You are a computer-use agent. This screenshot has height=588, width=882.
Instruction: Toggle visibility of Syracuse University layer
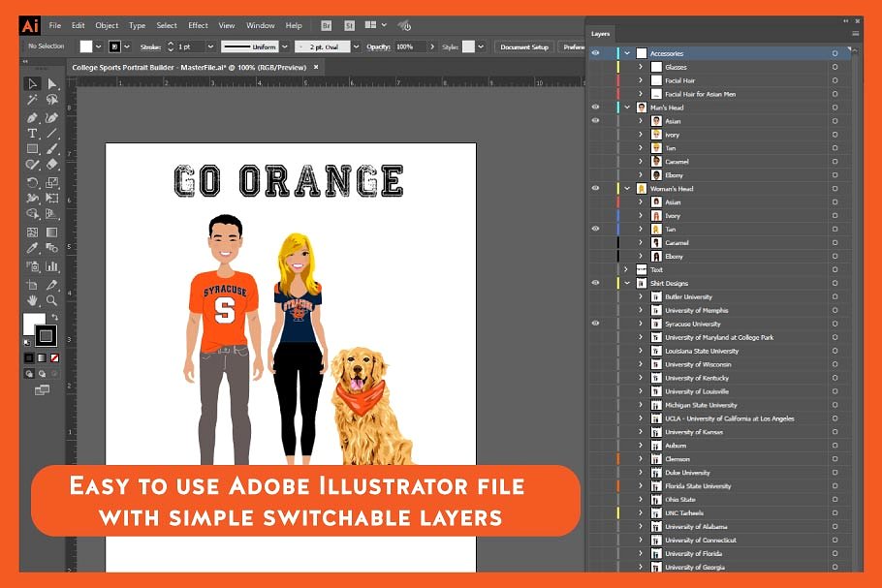click(x=595, y=324)
